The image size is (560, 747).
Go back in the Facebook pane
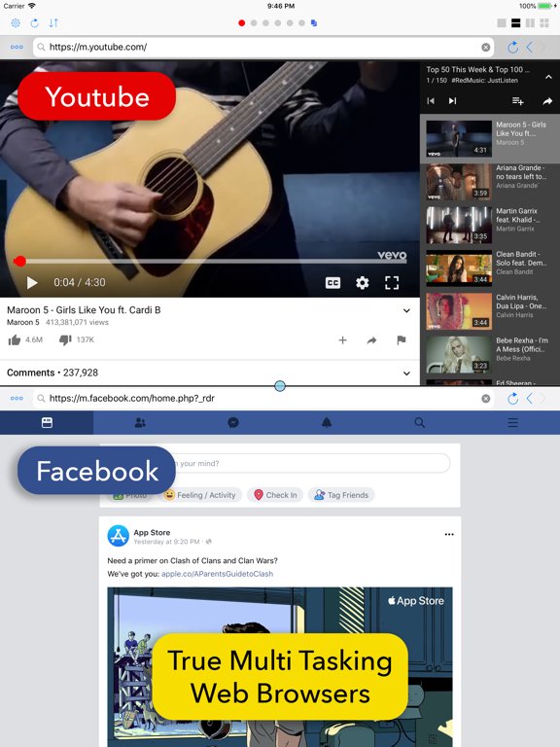(x=530, y=398)
